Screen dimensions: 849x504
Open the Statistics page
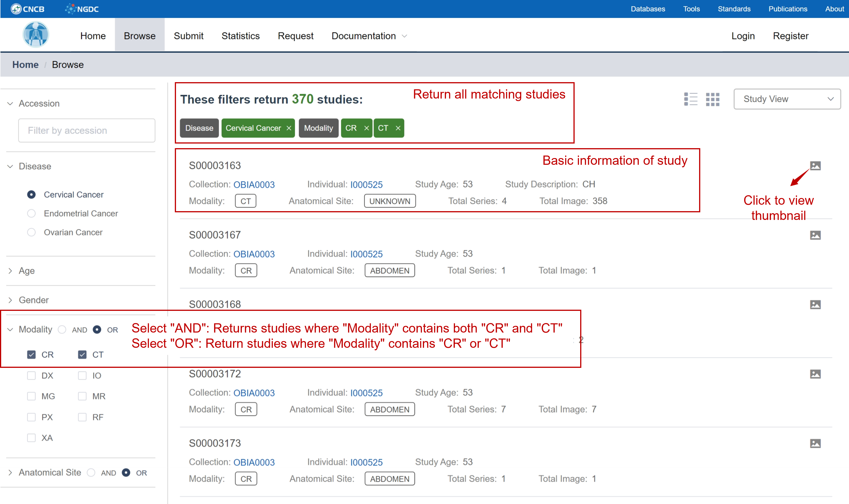241,36
